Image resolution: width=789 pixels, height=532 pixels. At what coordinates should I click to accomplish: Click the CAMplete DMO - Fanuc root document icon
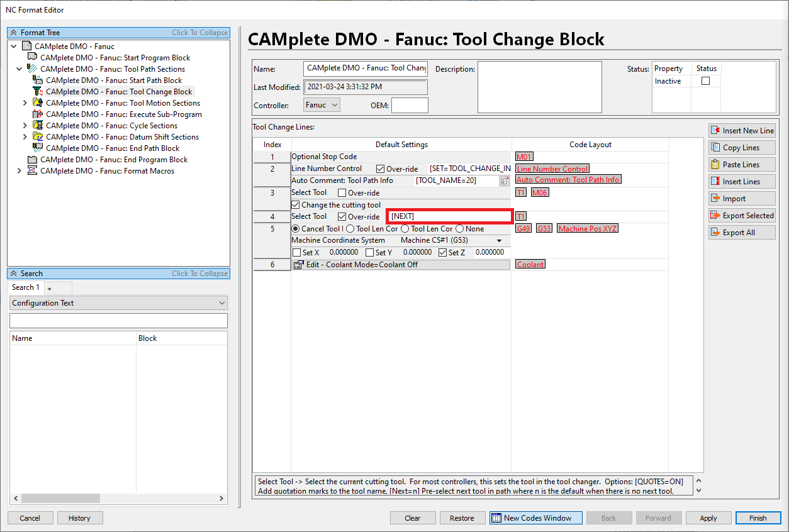[x=26, y=46]
